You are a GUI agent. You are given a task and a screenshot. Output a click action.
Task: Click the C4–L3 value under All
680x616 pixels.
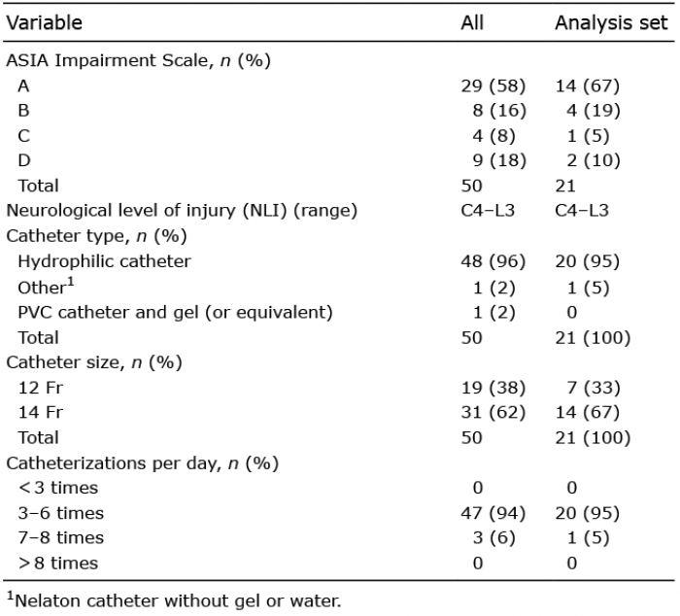tap(488, 211)
